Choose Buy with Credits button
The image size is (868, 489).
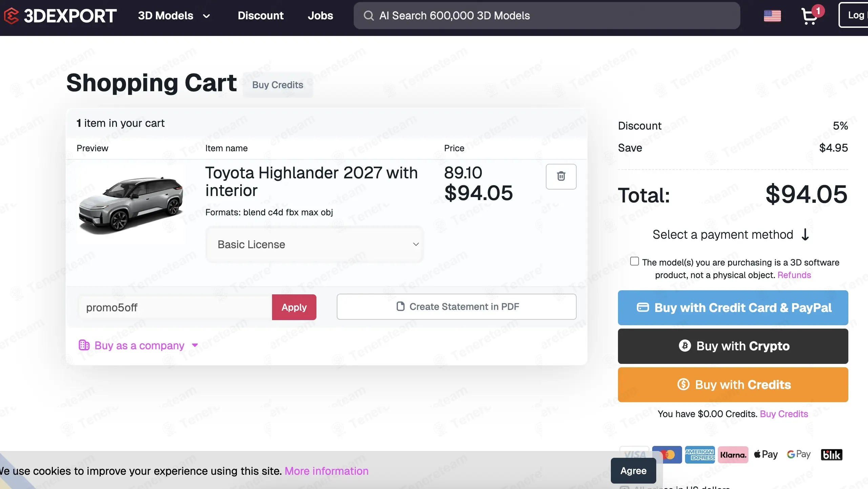pyautogui.click(x=733, y=385)
